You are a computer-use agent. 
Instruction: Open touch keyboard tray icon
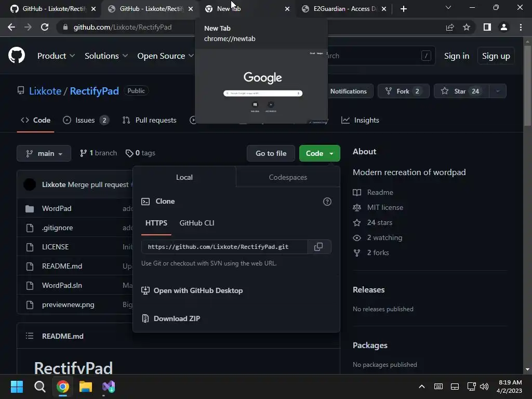(438, 387)
